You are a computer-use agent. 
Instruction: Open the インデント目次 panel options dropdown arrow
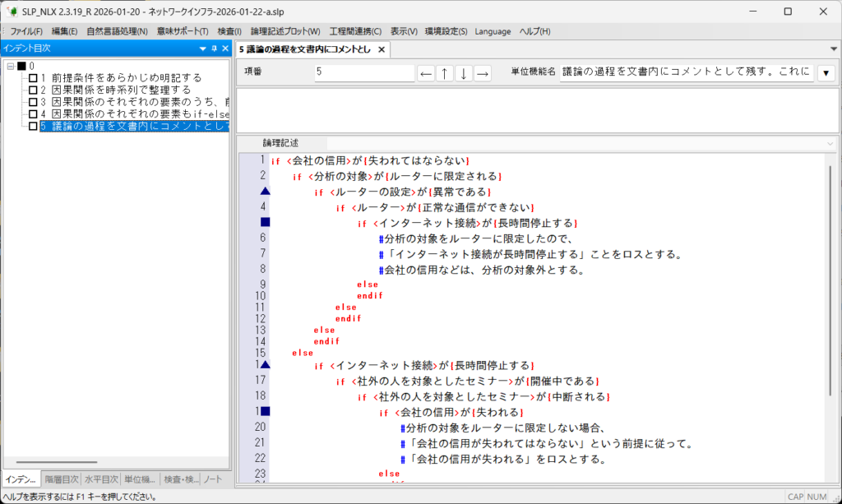click(202, 49)
